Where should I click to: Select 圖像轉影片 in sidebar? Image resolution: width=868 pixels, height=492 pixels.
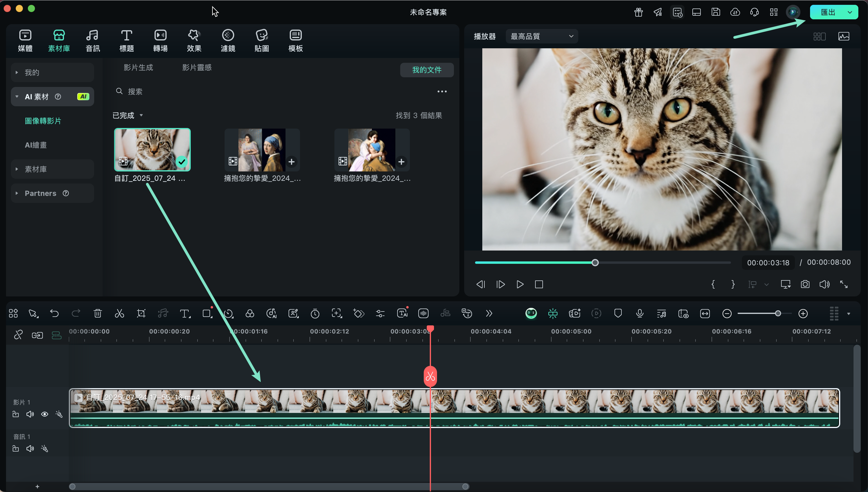tap(43, 121)
